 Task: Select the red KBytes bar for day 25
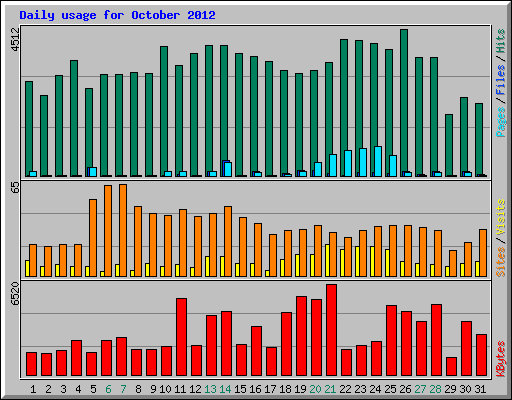[x=392, y=340]
